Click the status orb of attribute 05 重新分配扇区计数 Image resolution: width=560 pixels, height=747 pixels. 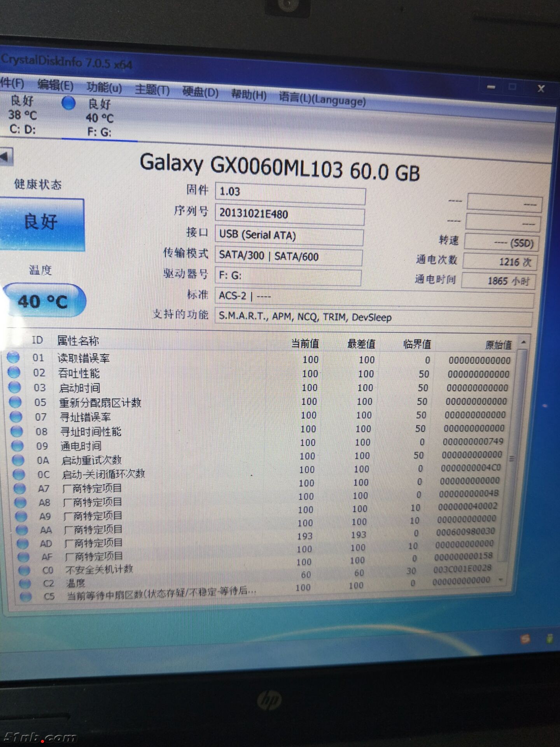(16, 402)
